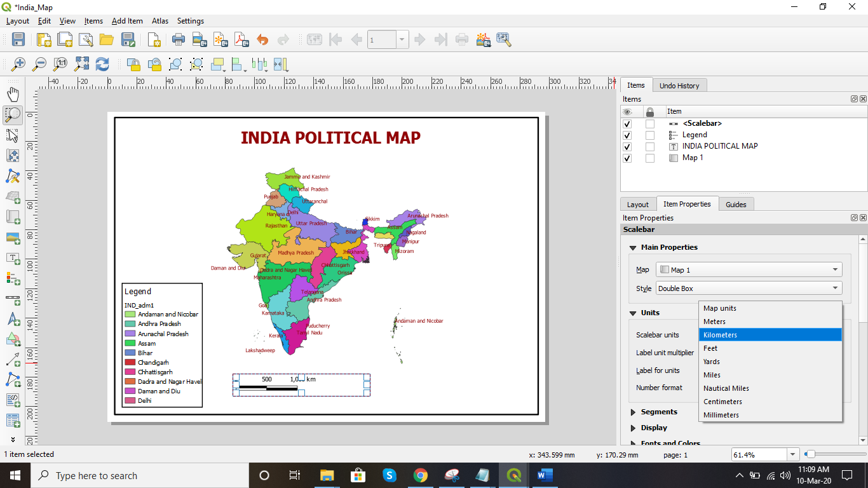This screenshot has width=868, height=488.
Task: Print the layout
Action: (179, 39)
